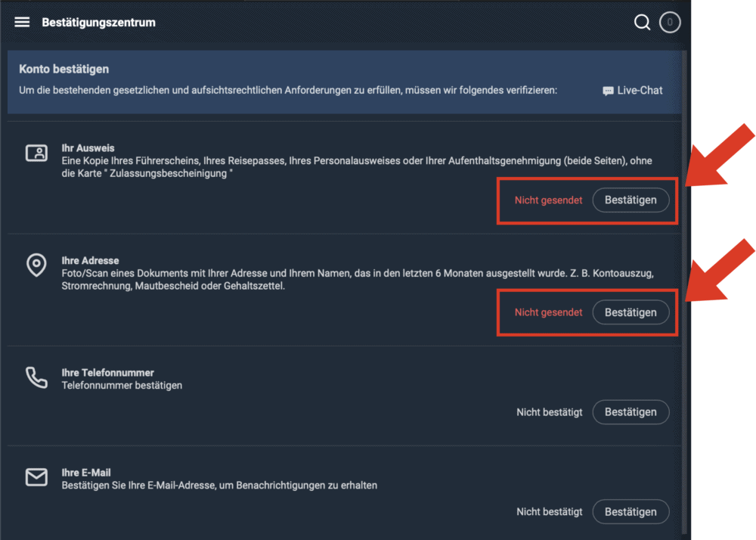Select the Nicht bestätigt label for Telefonnummer

point(549,411)
